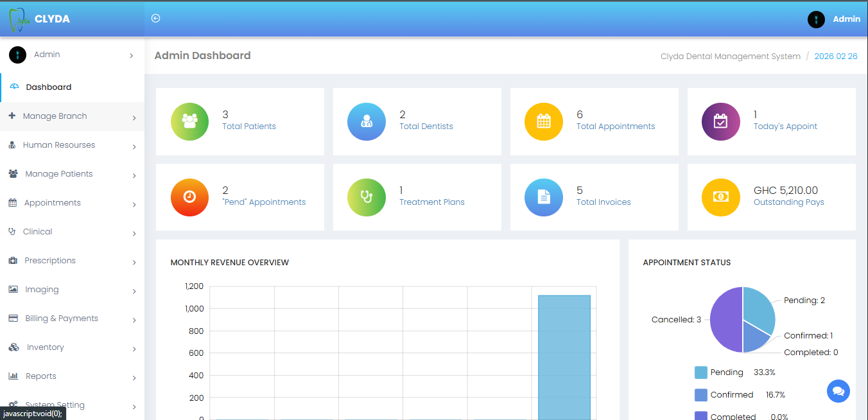
Task: Expand the Imaging chevron
Action: 134,291
